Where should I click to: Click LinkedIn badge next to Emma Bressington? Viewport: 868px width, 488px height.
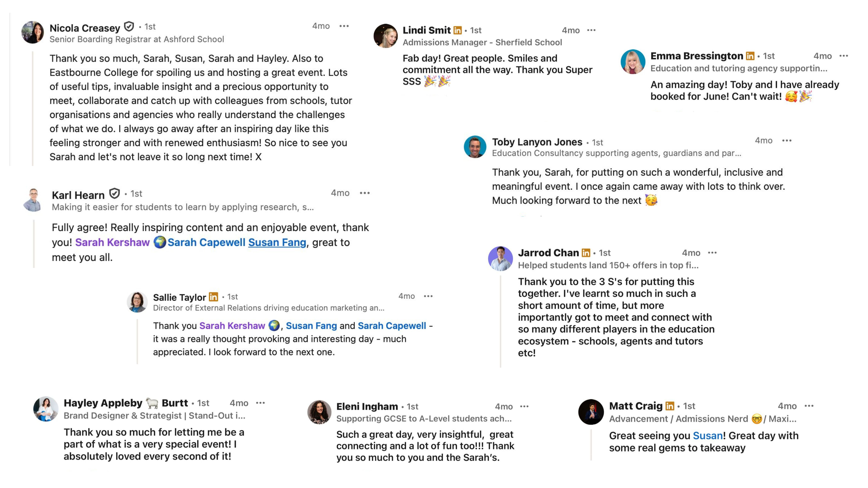(x=750, y=56)
